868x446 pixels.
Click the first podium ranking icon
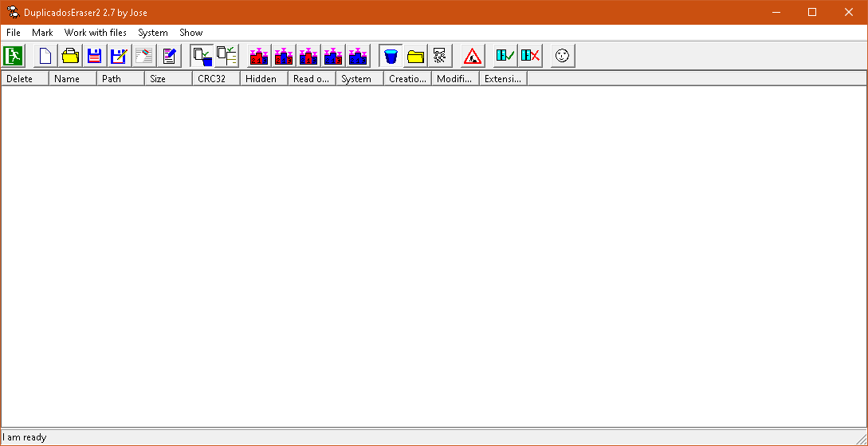point(259,56)
